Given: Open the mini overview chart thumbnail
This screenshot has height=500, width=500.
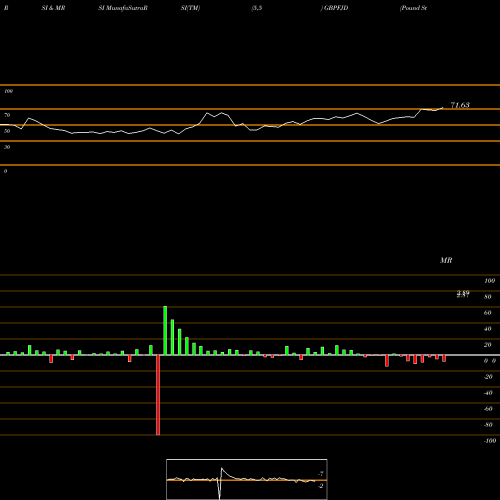Looking at the screenshot, I should click(x=247, y=479).
